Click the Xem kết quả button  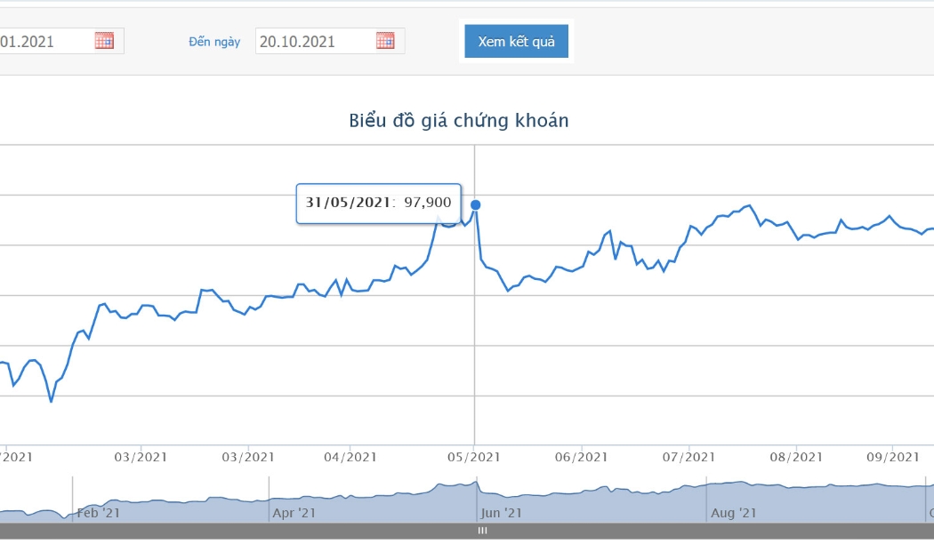click(x=517, y=41)
